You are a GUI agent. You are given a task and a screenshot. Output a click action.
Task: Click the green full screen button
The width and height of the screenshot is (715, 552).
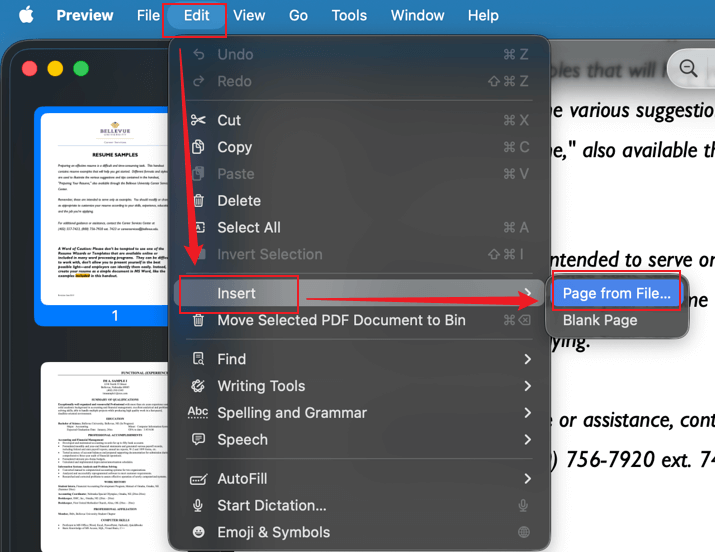pyautogui.click(x=81, y=69)
